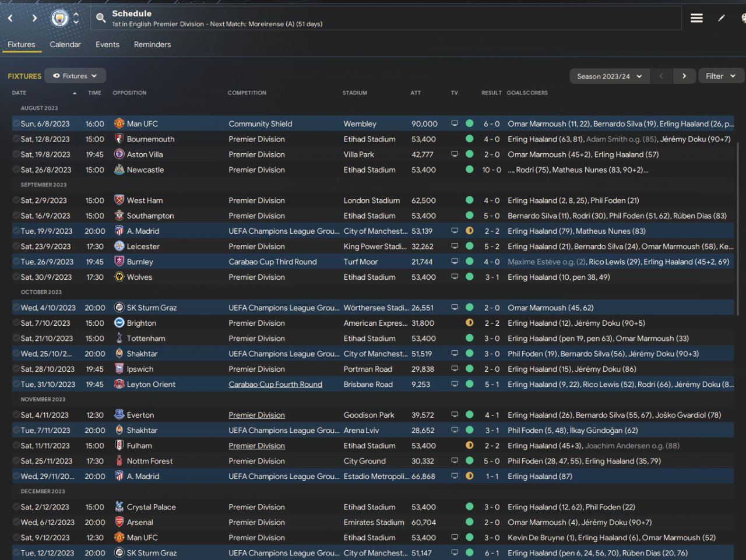Click the Ipswich club badge
746x560 pixels.
click(119, 369)
